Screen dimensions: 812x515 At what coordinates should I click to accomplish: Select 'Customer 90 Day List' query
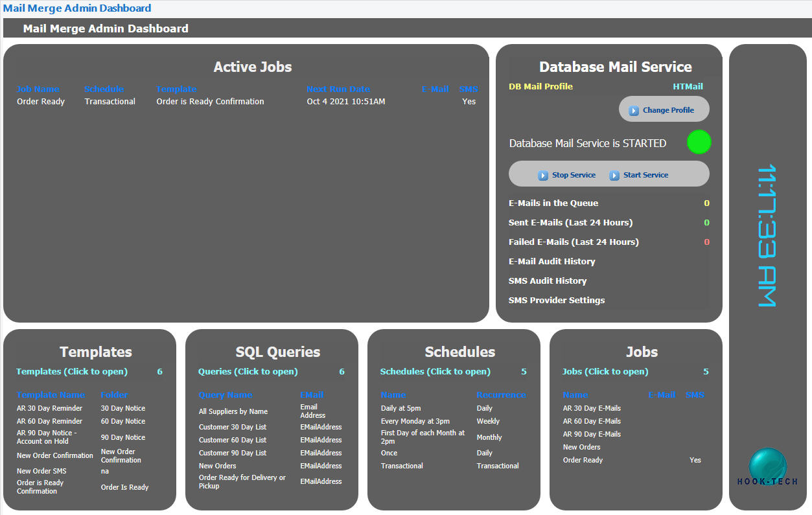(233, 453)
